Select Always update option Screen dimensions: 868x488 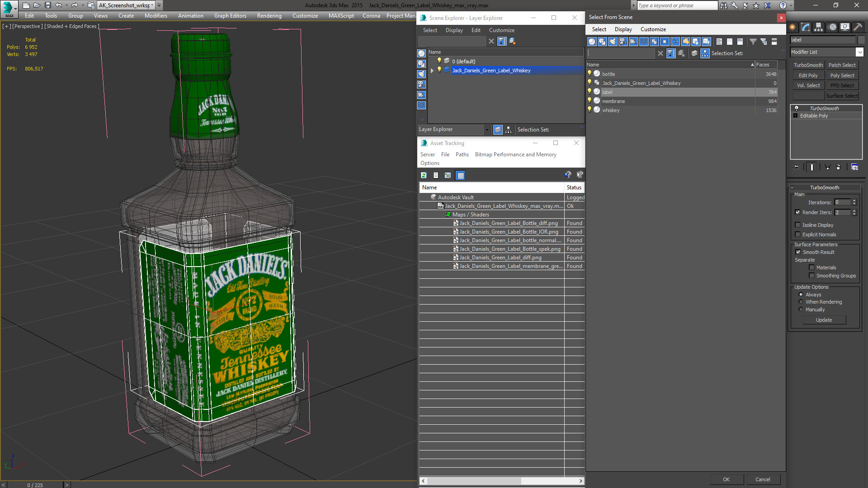click(x=801, y=295)
